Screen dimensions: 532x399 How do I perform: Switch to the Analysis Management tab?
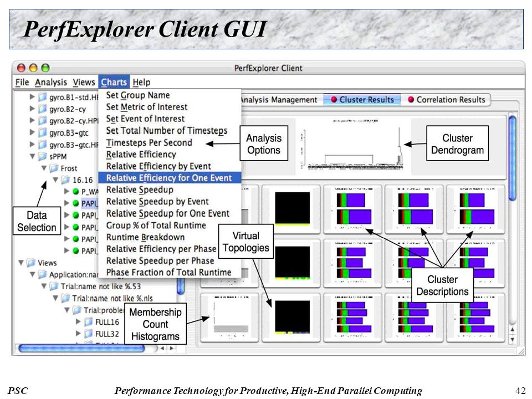click(x=279, y=100)
